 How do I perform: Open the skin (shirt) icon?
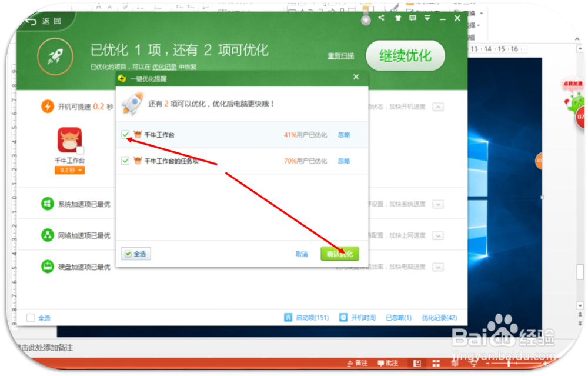click(x=398, y=18)
